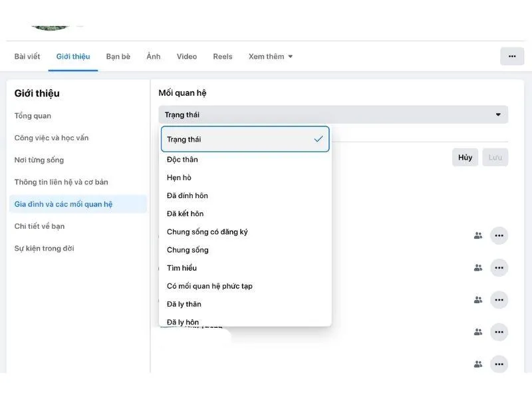Open the Sự kiện trong đời sidebar section
The image size is (532, 399).
click(43, 248)
